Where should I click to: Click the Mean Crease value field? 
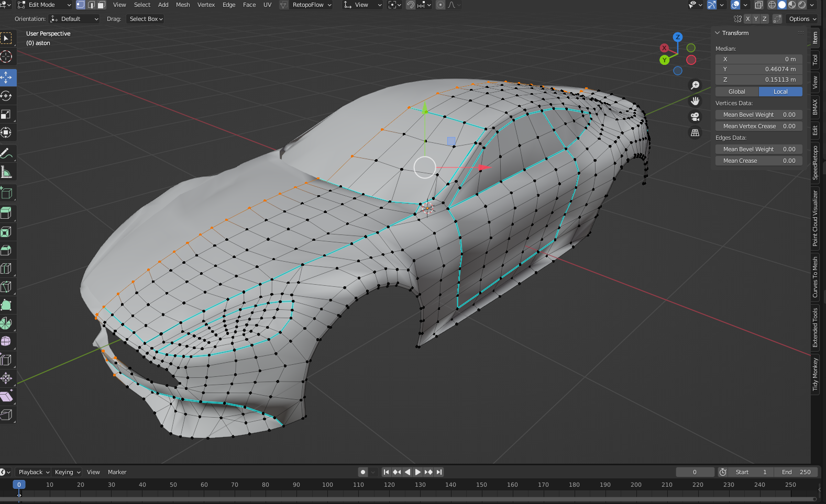pos(758,161)
